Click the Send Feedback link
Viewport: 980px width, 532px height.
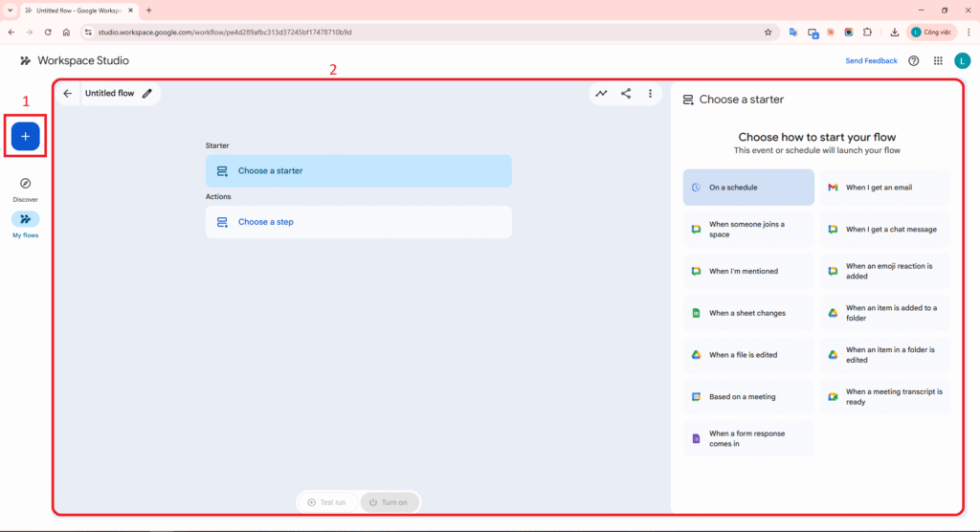[x=871, y=61]
